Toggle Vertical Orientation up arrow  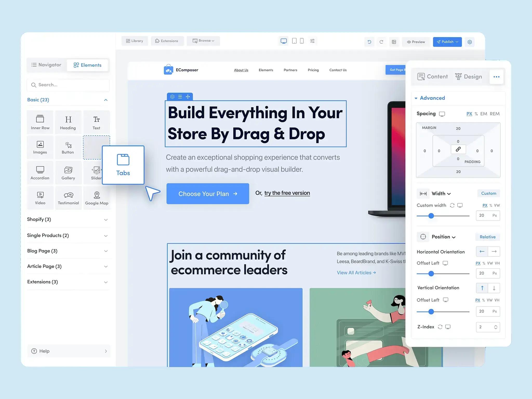click(x=482, y=288)
